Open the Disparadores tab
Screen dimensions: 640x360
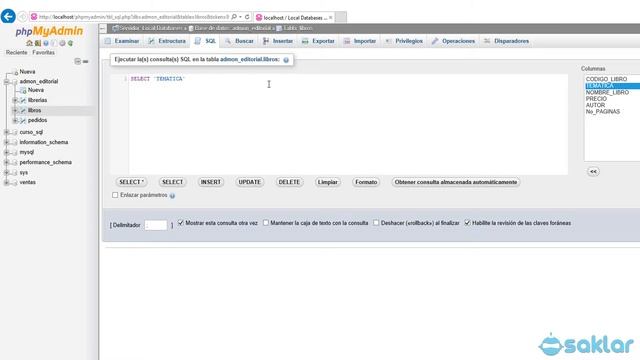coord(507,41)
